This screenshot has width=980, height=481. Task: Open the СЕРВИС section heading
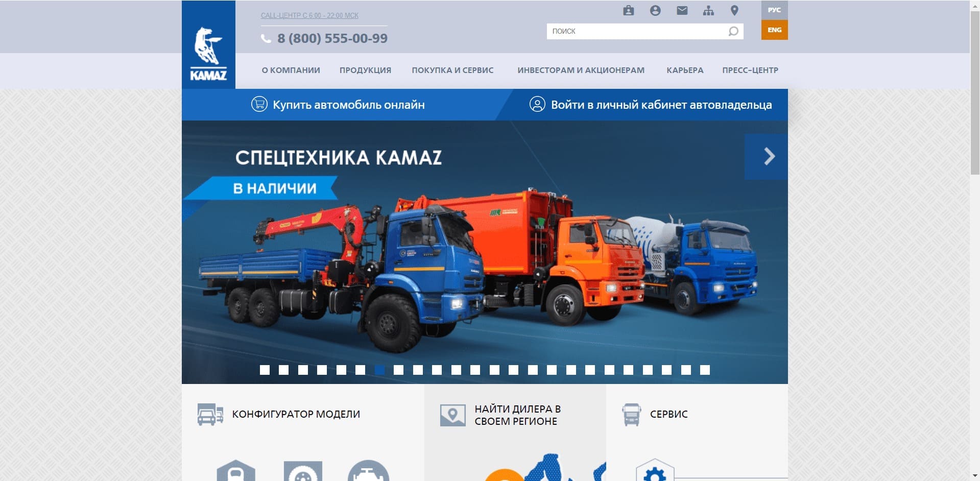669,414
